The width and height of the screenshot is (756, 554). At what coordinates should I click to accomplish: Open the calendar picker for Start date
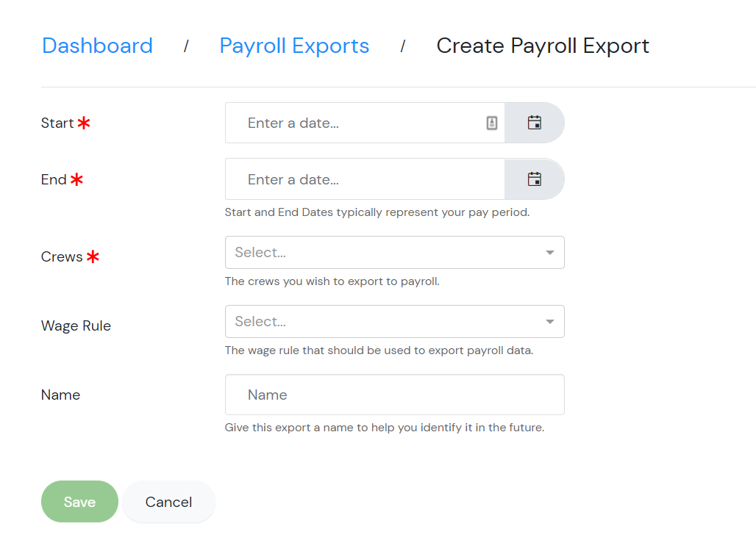pyautogui.click(x=534, y=123)
